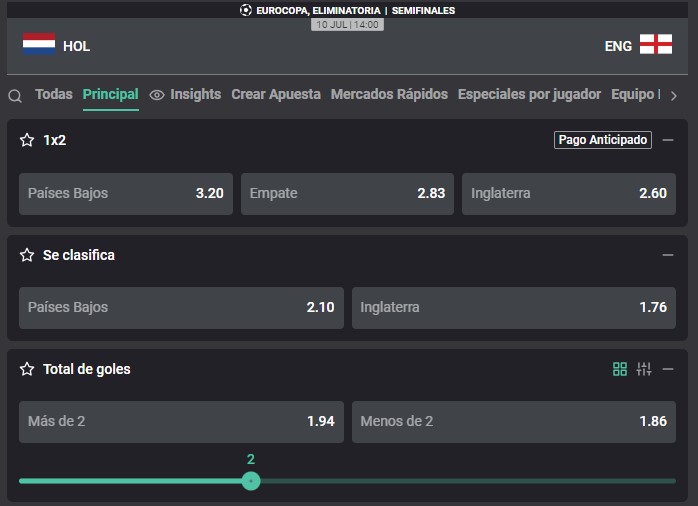
Task: Switch to the Todas tab
Action: coord(54,94)
